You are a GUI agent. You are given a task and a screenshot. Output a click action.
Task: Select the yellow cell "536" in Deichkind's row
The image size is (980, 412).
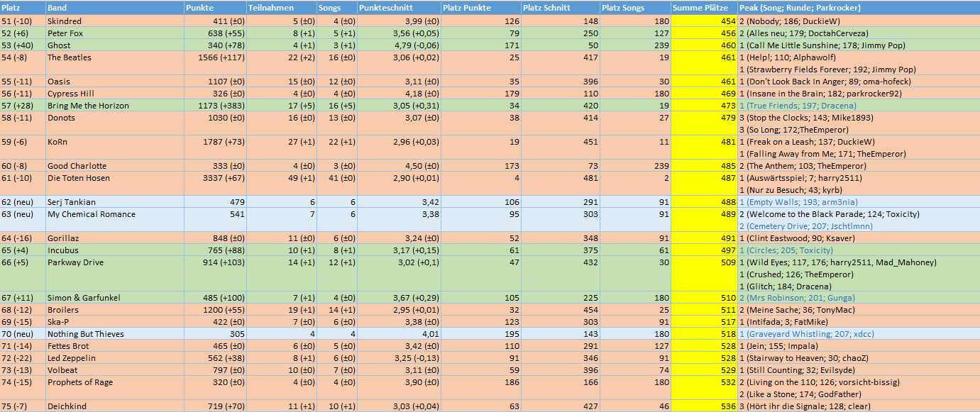704,406
